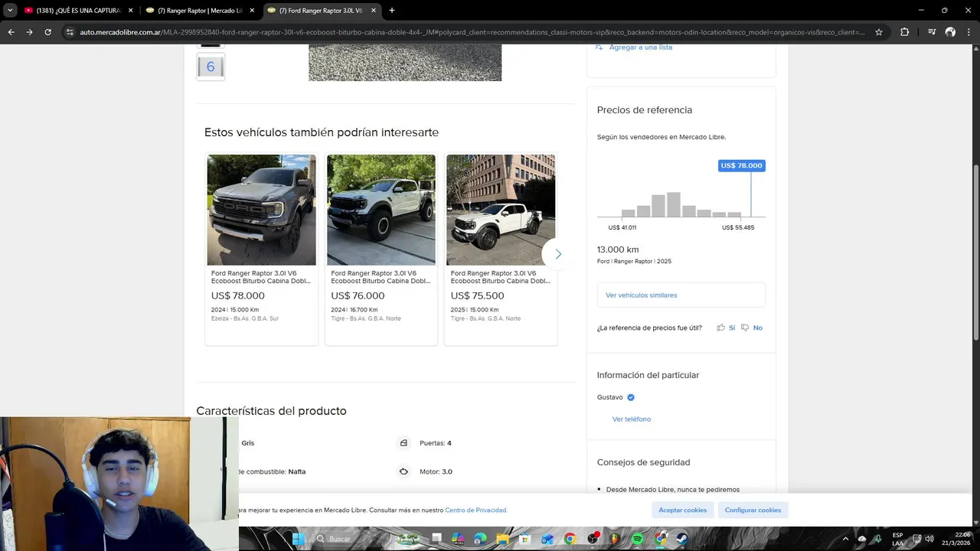
Task: Open FL Studio from the taskbar
Action: (616, 539)
